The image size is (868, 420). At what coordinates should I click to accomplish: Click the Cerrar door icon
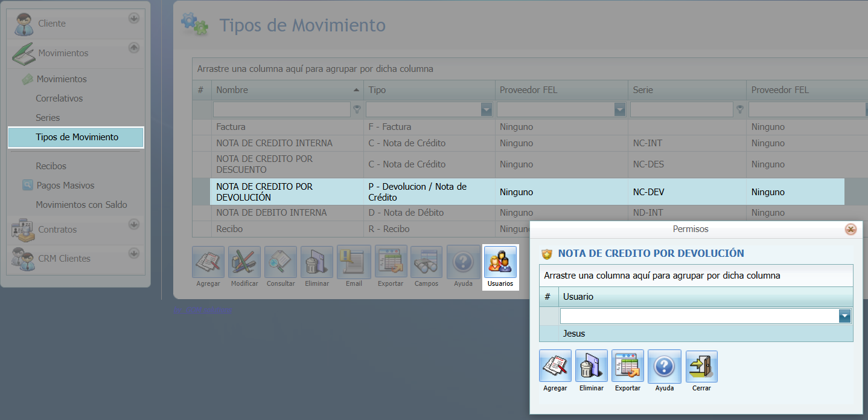pyautogui.click(x=701, y=366)
